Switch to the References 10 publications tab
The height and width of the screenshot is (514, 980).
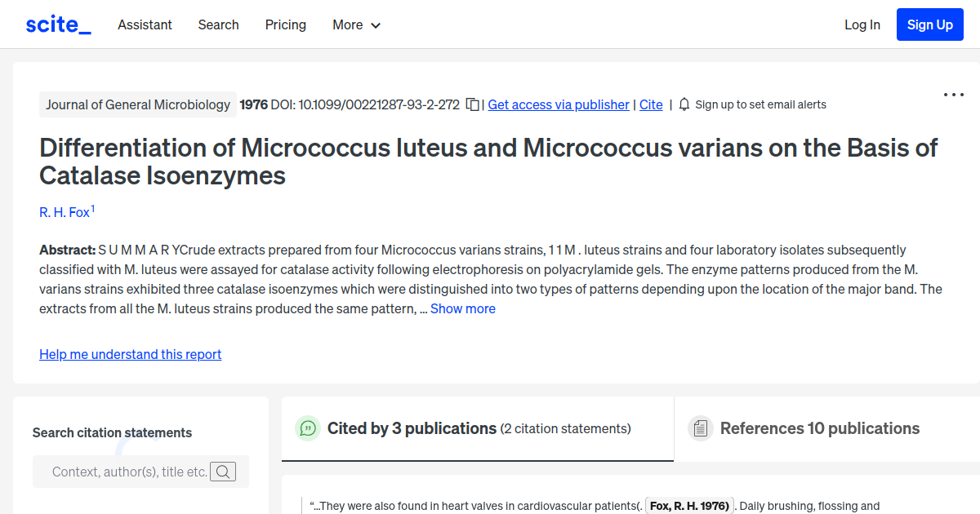(x=819, y=428)
